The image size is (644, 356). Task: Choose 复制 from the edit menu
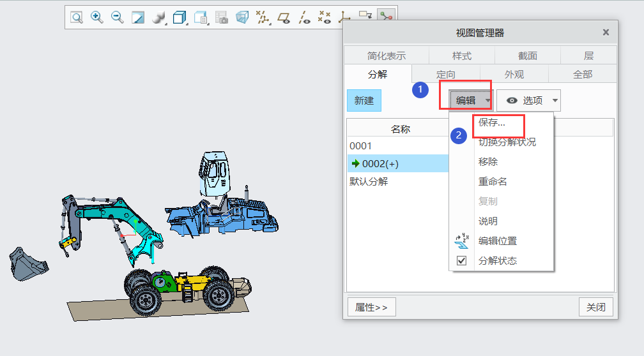[x=488, y=202]
